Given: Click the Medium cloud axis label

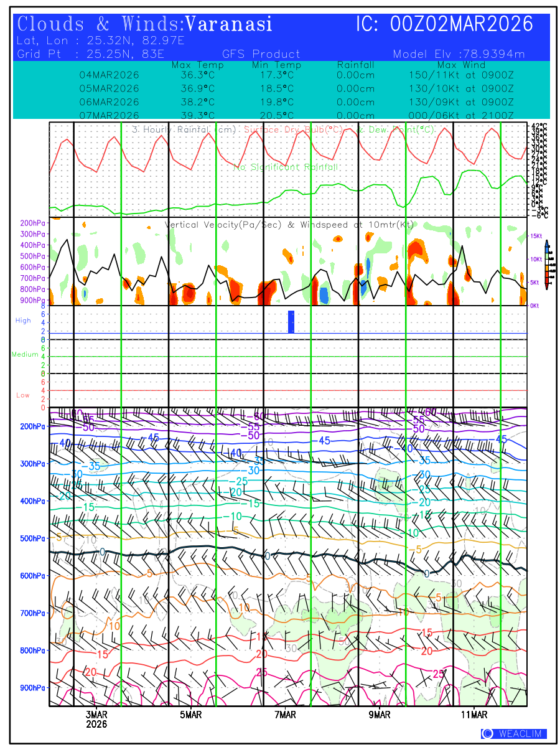Looking at the screenshot, I should point(25,354).
